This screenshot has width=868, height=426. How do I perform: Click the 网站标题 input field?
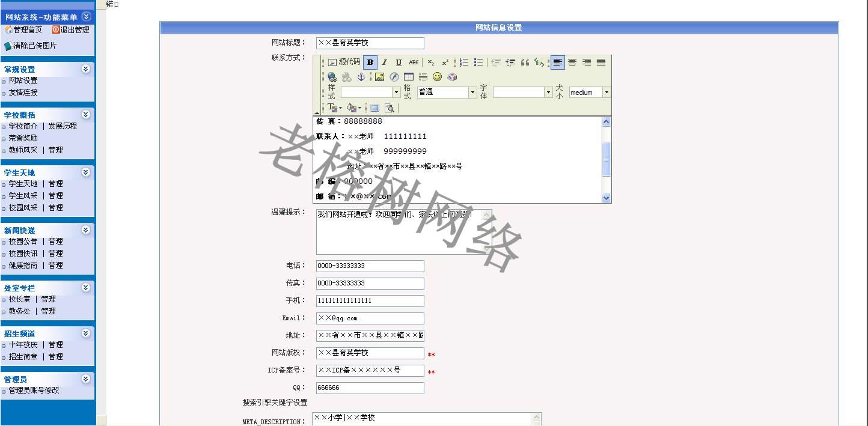(x=370, y=43)
